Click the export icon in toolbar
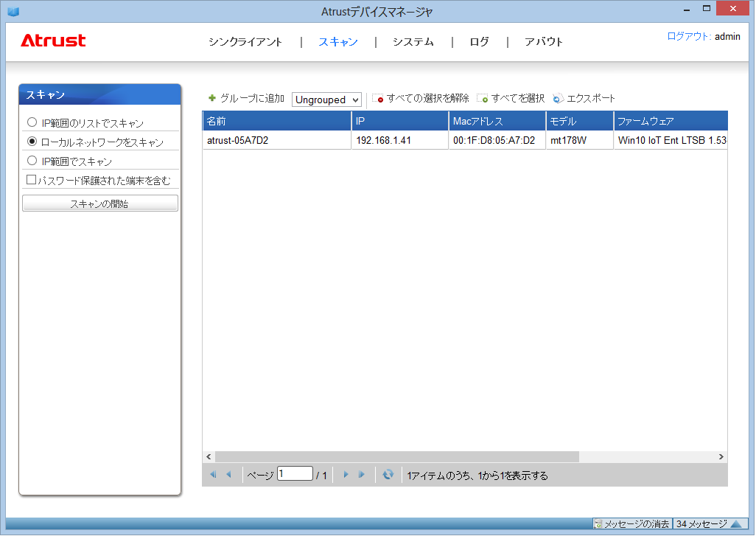Screen dimensions: 756x536 (x=558, y=99)
